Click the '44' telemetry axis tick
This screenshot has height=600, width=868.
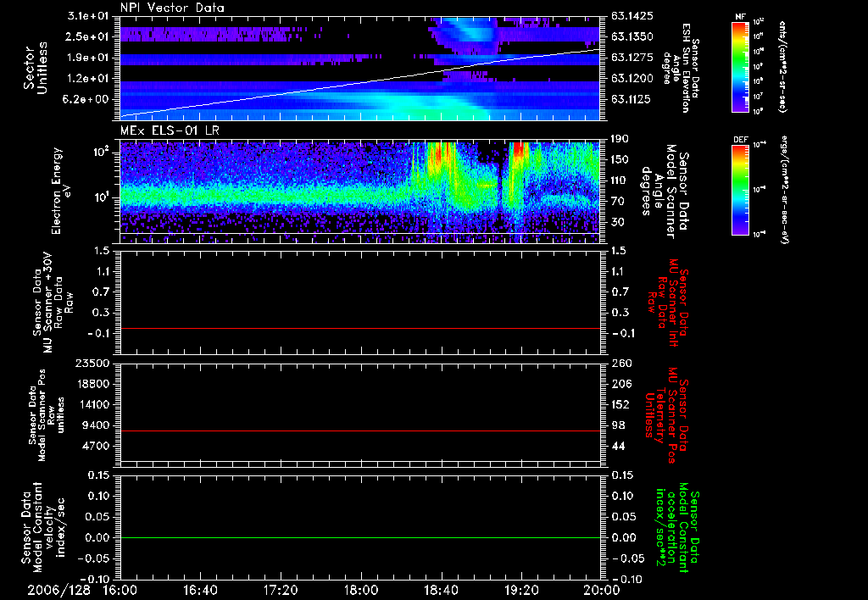[x=617, y=446]
